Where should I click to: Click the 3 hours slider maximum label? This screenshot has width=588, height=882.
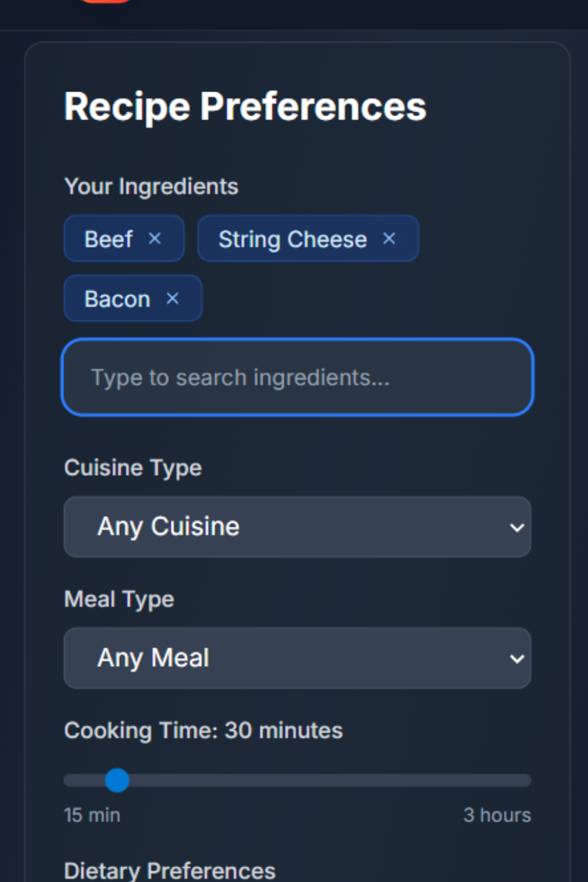[497, 815]
